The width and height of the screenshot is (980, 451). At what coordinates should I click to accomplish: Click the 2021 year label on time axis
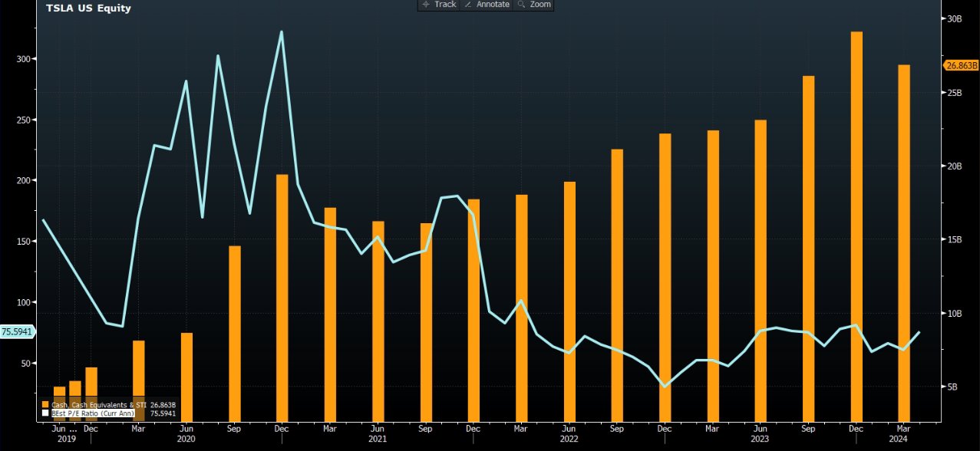coord(377,439)
